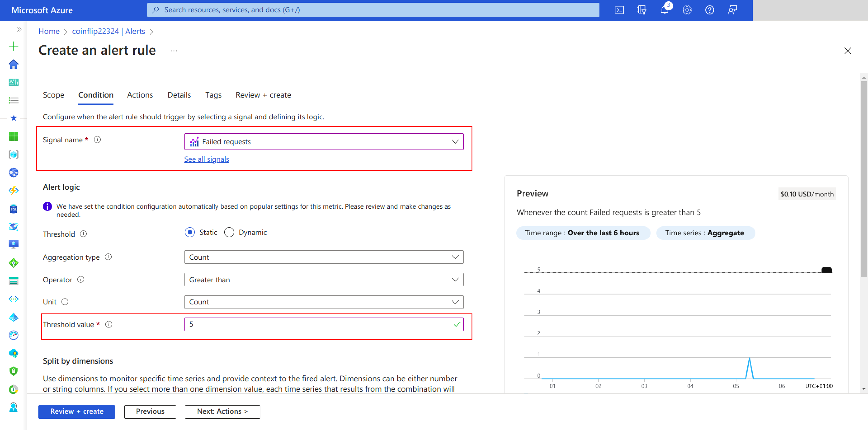Select the Dynamic threshold radio button
The width and height of the screenshot is (868, 430).
pos(229,232)
